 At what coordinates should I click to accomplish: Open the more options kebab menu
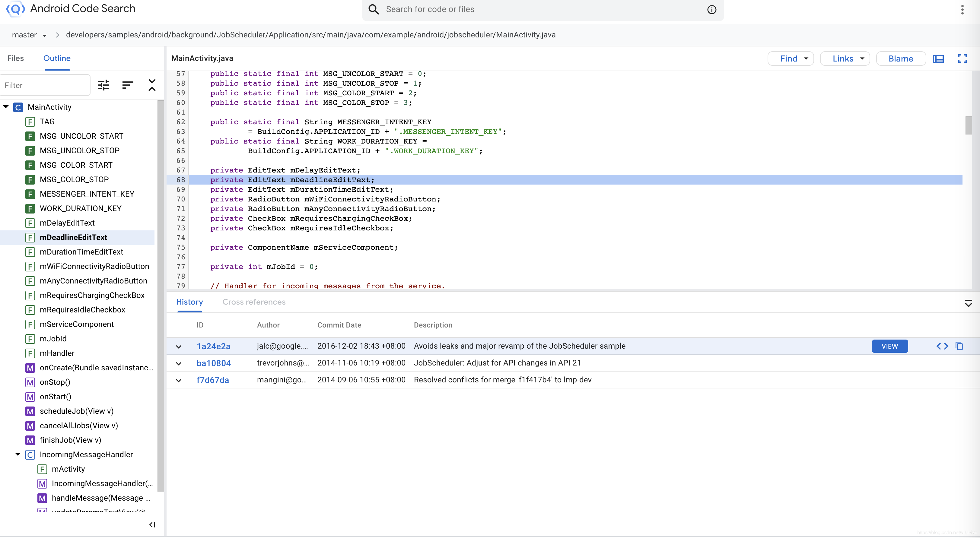coord(962,10)
